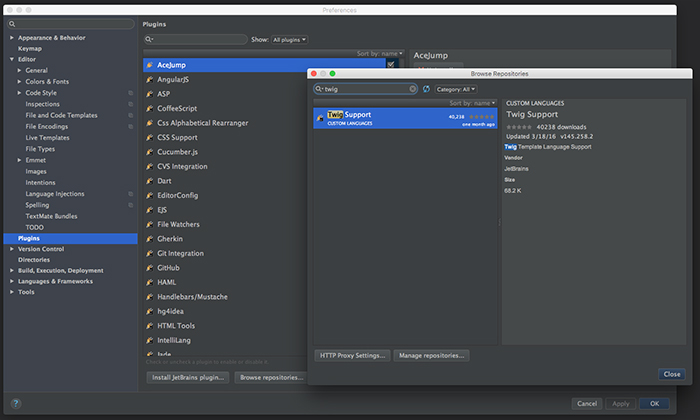The image size is (700, 420).
Task: Click the refresh icon in Browse Repositories
Action: [427, 89]
